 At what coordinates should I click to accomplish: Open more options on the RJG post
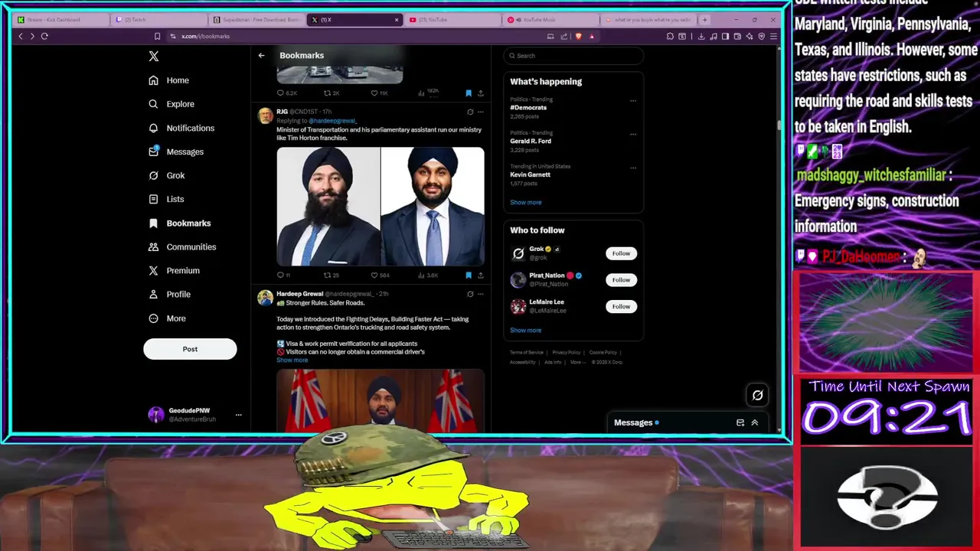pos(480,112)
